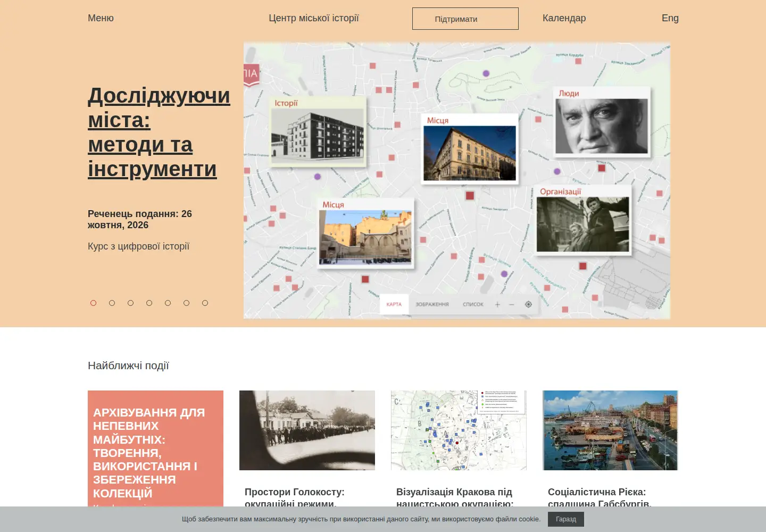766x532 pixels.
Task: Click the interactive map hero image
Action: [457, 181]
